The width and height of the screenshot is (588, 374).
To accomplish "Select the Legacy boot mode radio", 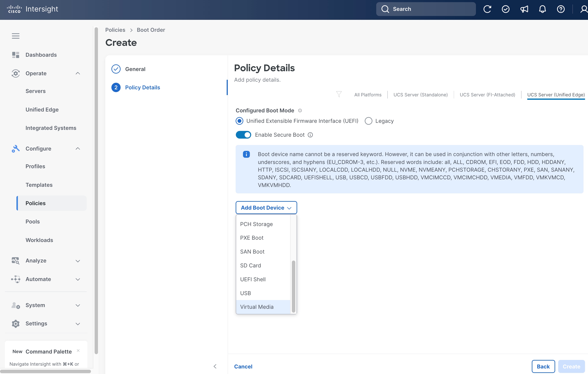I will point(368,121).
